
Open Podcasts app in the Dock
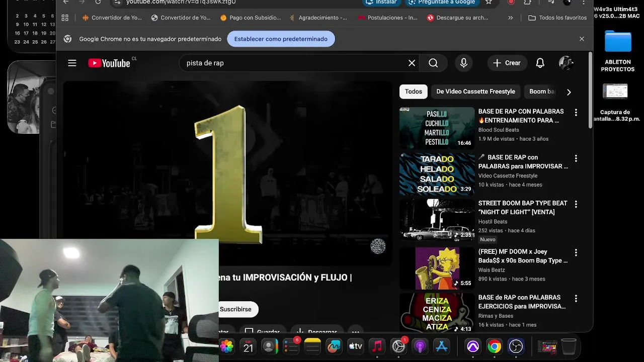tap(420, 346)
